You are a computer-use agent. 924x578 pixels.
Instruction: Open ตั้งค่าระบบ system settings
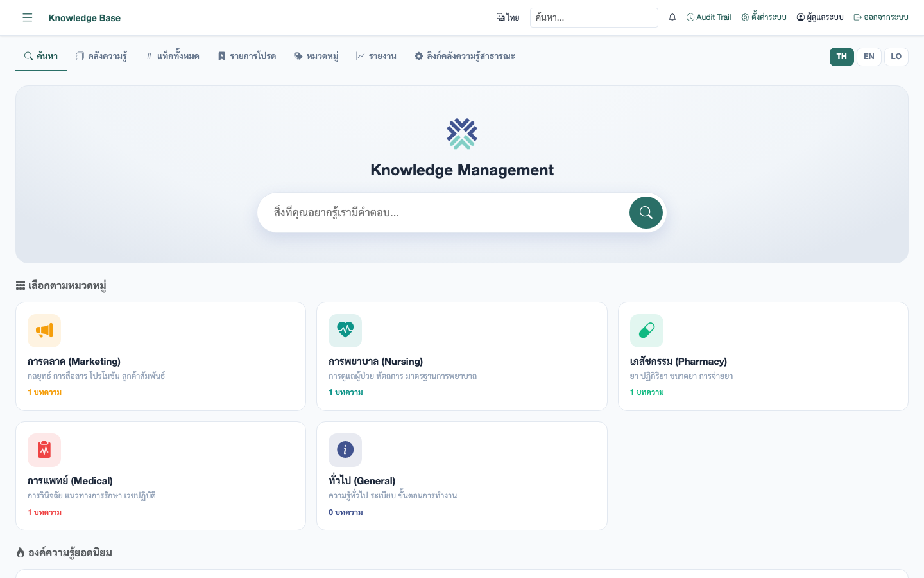764,17
